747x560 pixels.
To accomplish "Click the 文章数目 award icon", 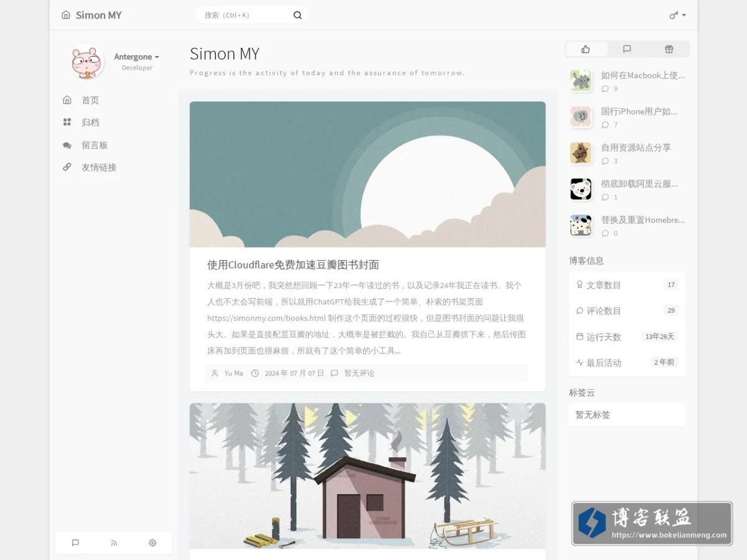I will 580,285.
